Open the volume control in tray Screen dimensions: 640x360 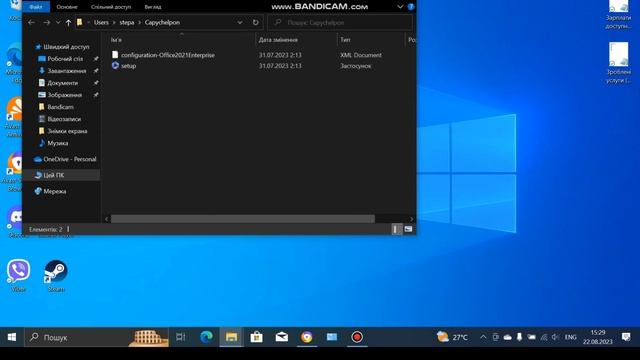pyautogui.click(x=555, y=337)
